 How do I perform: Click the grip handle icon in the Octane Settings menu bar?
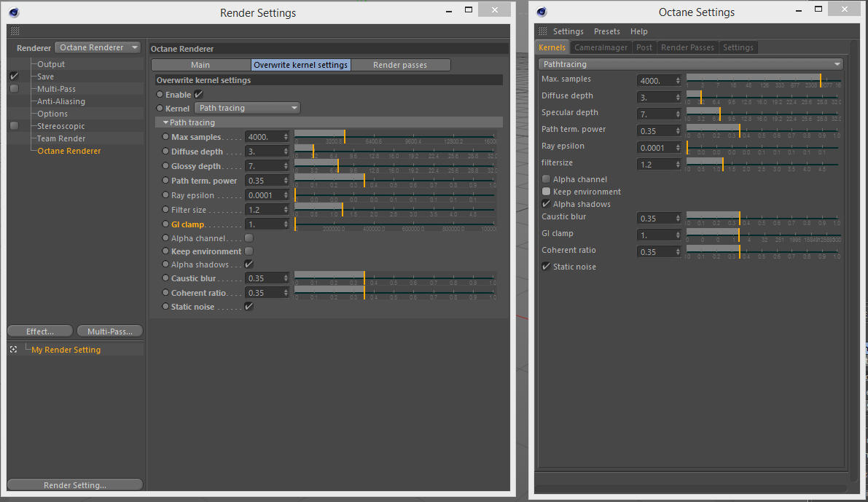pos(542,31)
